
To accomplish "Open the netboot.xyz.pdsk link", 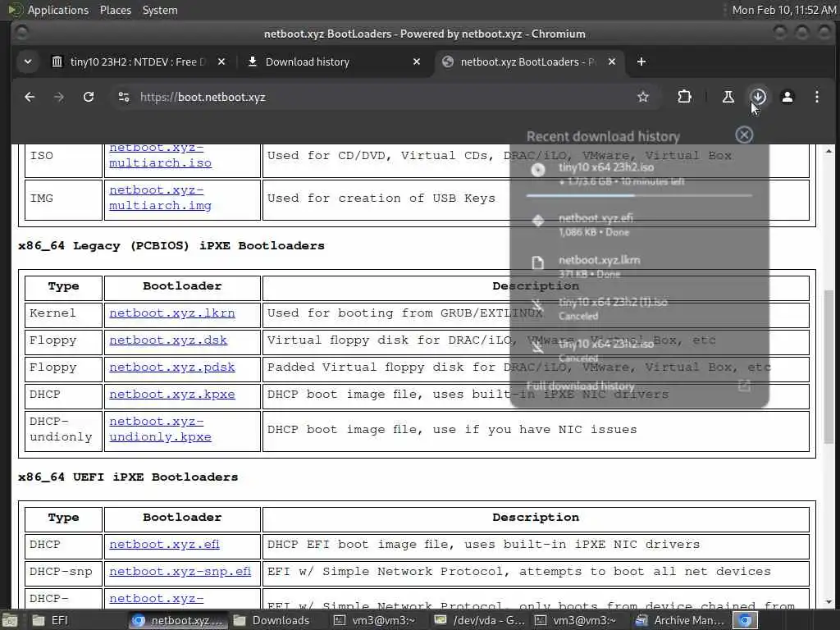I will pos(172,367).
